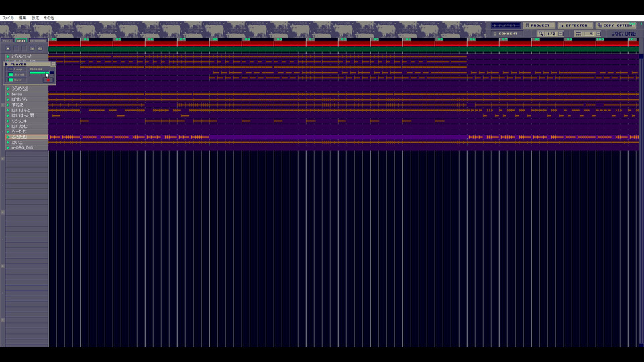
Task: Select the はいはっと開 unit name
Action: [x=23, y=115]
